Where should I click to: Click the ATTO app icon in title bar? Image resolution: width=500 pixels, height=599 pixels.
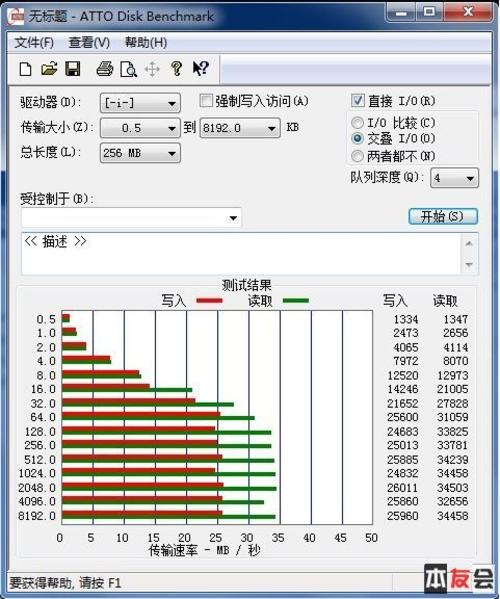tap(15, 16)
